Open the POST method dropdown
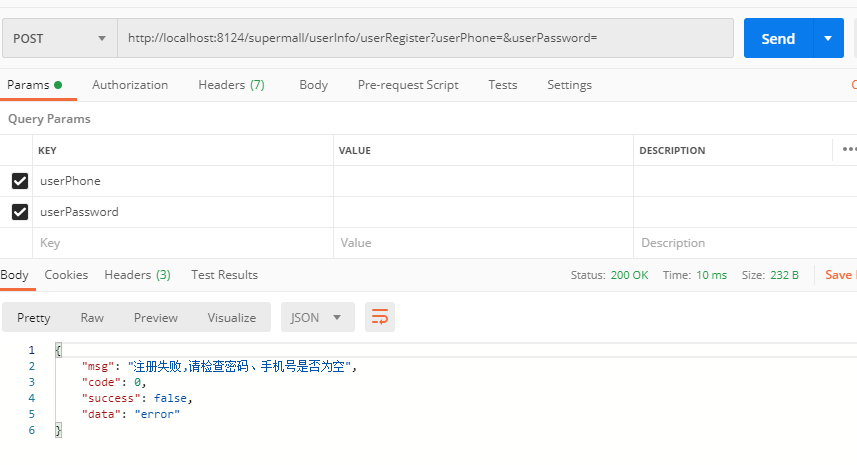The image size is (857, 465). tap(60, 38)
